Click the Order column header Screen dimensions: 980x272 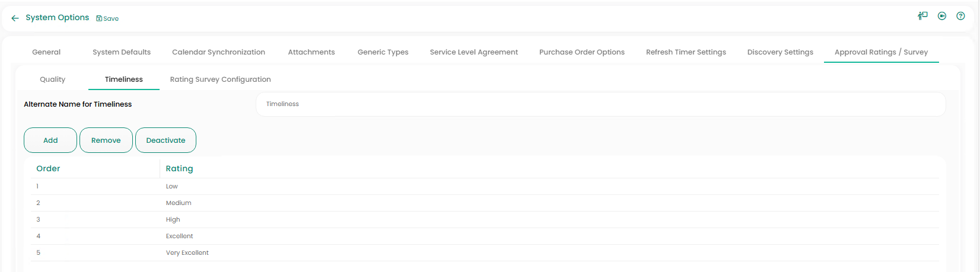(x=48, y=169)
